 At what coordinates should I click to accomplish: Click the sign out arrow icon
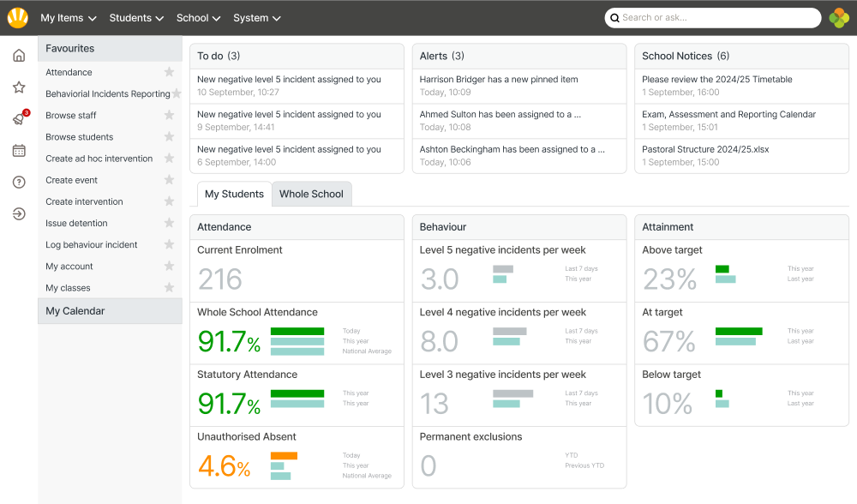[19, 213]
